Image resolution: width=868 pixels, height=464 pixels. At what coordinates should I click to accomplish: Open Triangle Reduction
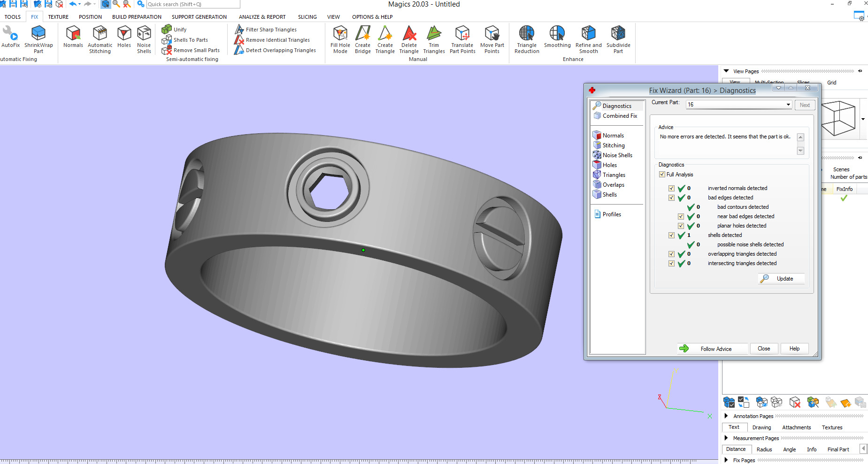tap(527, 39)
